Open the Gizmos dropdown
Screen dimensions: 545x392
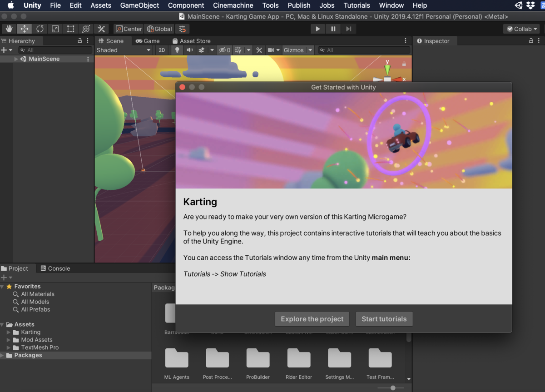point(298,50)
